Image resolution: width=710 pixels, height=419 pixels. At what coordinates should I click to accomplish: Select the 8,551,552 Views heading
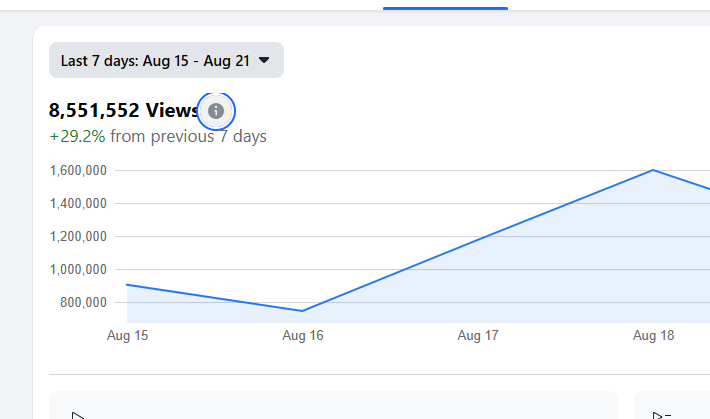[124, 110]
